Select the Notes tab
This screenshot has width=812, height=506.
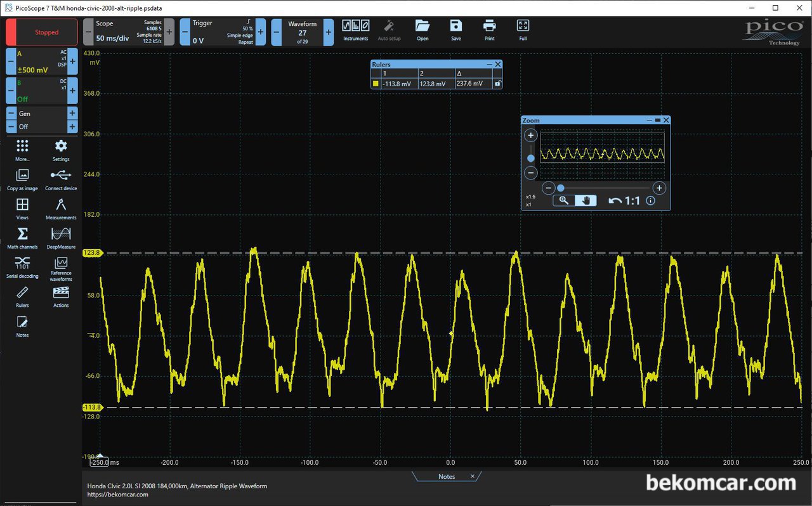[x=447, y=476]
